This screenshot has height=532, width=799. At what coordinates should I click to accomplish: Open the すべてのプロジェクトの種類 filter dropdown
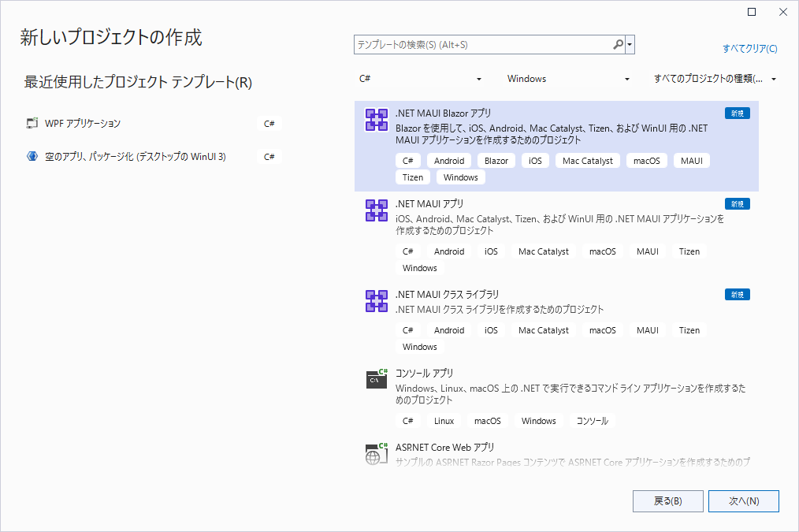click(x=715, y=79)
